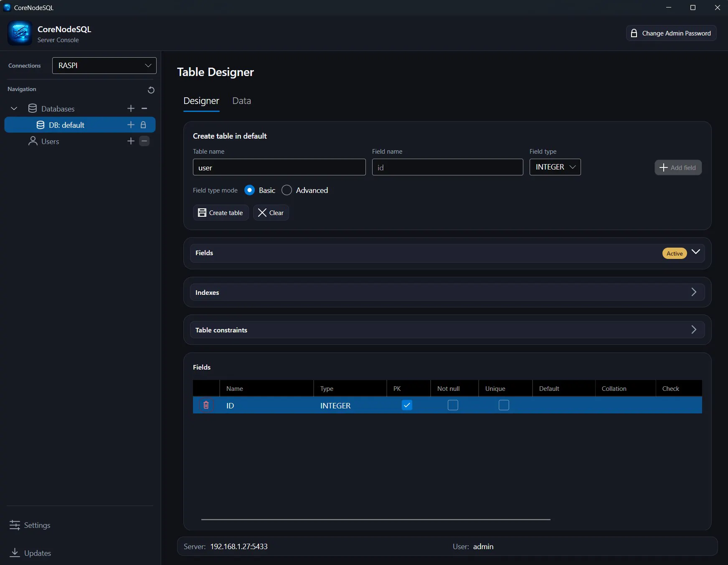Click the Not null column header
Image resolution: width=728 pixels, height=565 pixels.
click(454, 388)
